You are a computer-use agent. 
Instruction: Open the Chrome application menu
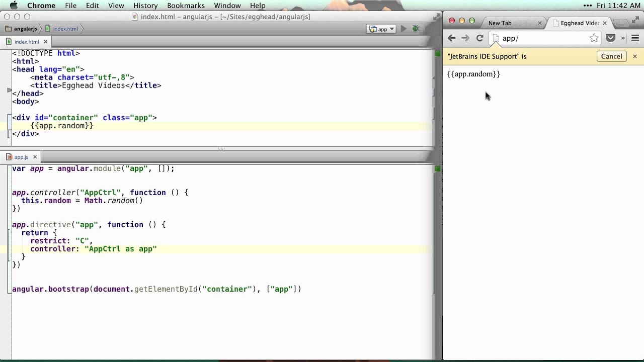tap(41, 6)
